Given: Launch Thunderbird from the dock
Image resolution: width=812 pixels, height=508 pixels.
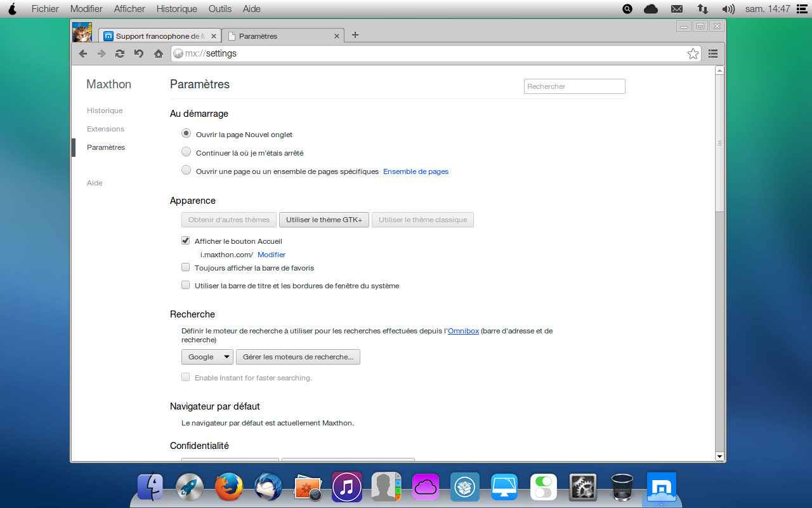Looking at the screenshot, I should coord(268,487).
